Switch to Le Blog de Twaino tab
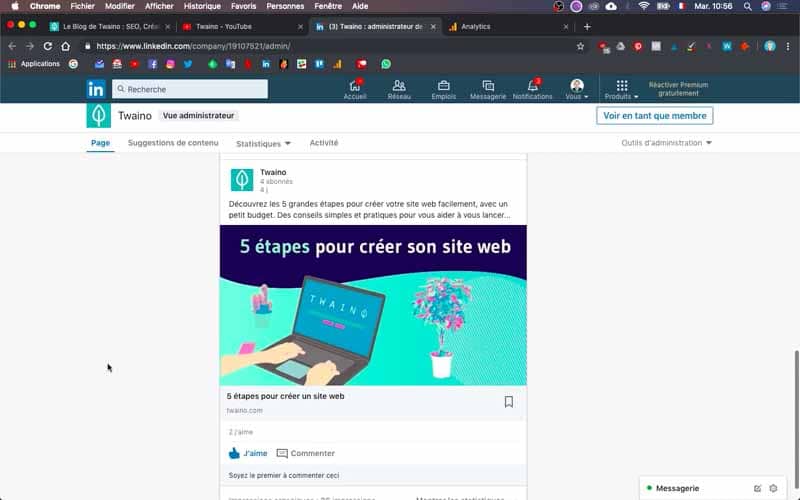 coord(109,27)
